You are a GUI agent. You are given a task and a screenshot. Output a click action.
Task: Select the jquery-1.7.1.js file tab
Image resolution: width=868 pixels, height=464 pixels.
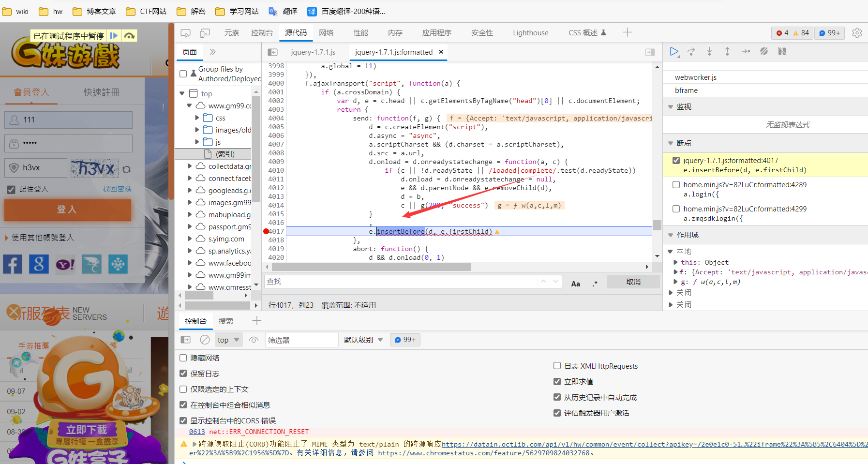point(313,52)
